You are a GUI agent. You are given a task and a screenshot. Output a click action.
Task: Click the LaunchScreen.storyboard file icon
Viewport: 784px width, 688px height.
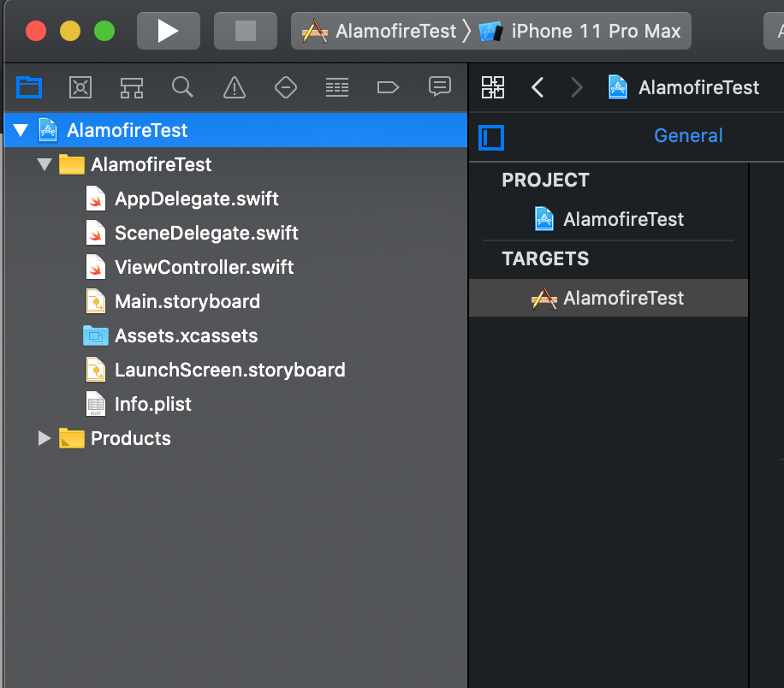click(96, 370)
